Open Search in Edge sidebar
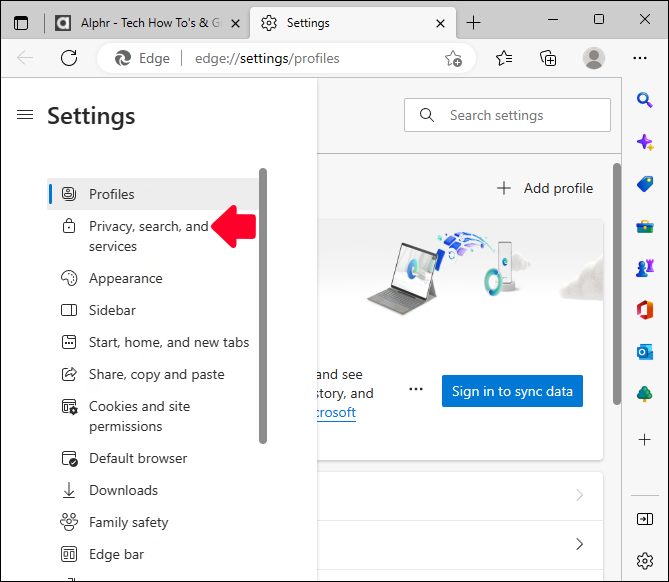This screenshot has width=669, height=582. (645, 100)
